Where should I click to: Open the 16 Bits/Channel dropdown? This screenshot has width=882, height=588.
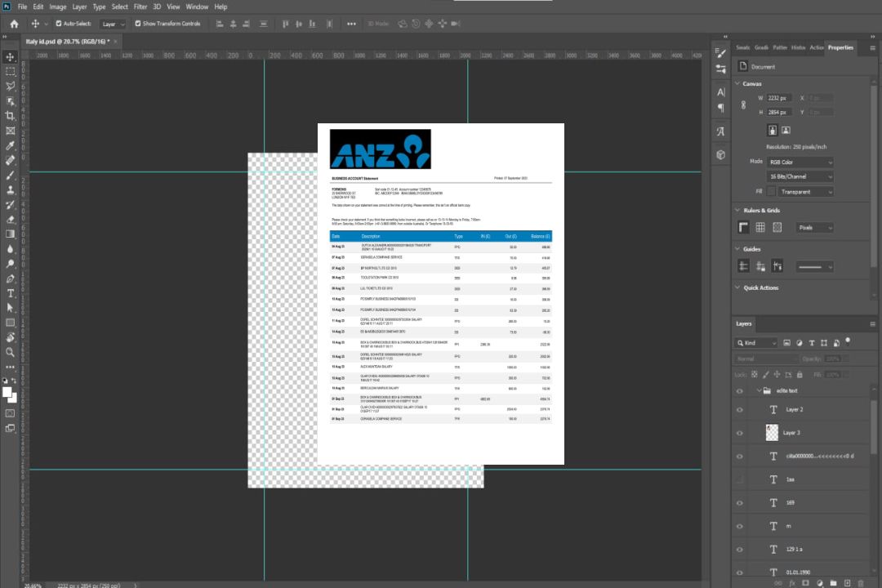(800, 176)
